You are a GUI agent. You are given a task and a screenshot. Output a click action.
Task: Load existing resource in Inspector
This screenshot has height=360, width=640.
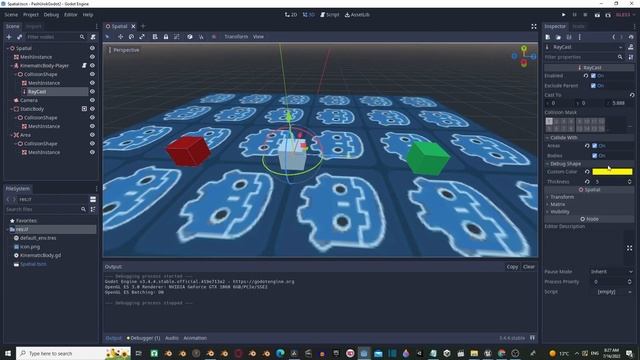click(558, 37)
